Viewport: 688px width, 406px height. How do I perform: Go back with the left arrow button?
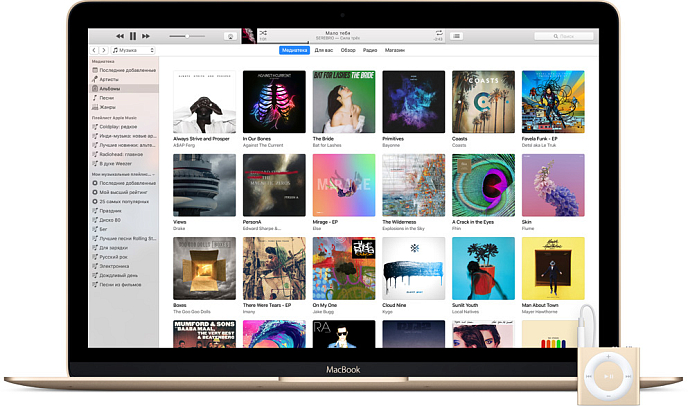pyautogui.click(x=94, y=50)
